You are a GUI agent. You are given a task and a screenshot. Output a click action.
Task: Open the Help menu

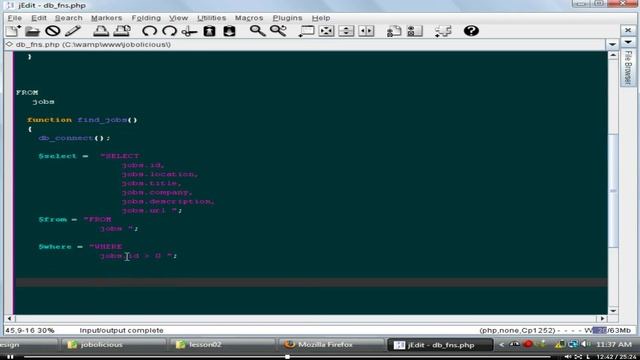click(321, 18)
